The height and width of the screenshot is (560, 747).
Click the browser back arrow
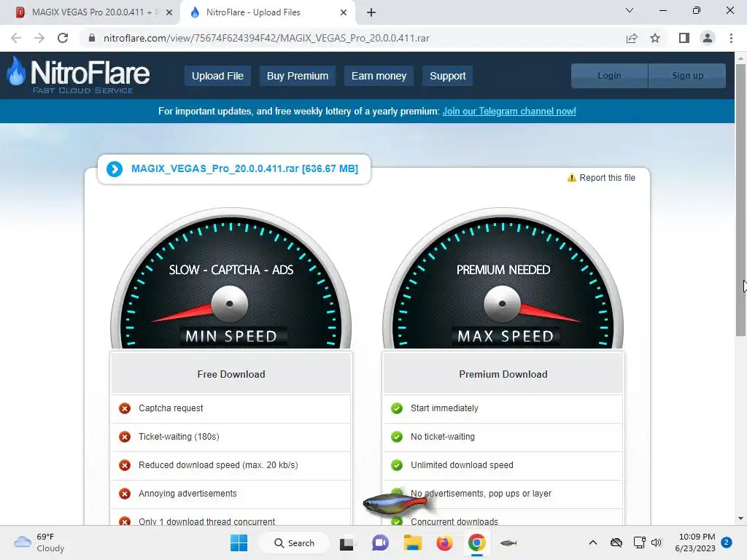[x=16, y=38]
